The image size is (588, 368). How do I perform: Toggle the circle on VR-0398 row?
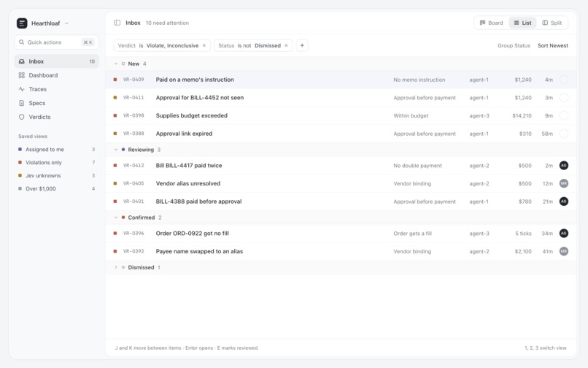coord(564,115)
